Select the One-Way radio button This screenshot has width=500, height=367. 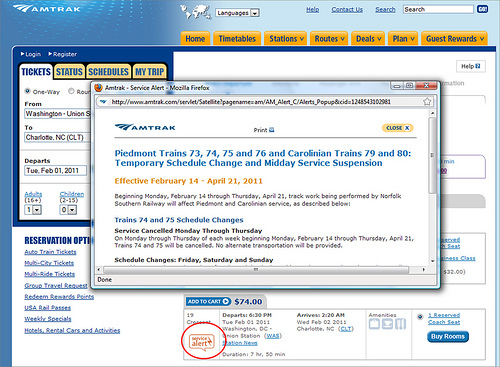[28, 91]
